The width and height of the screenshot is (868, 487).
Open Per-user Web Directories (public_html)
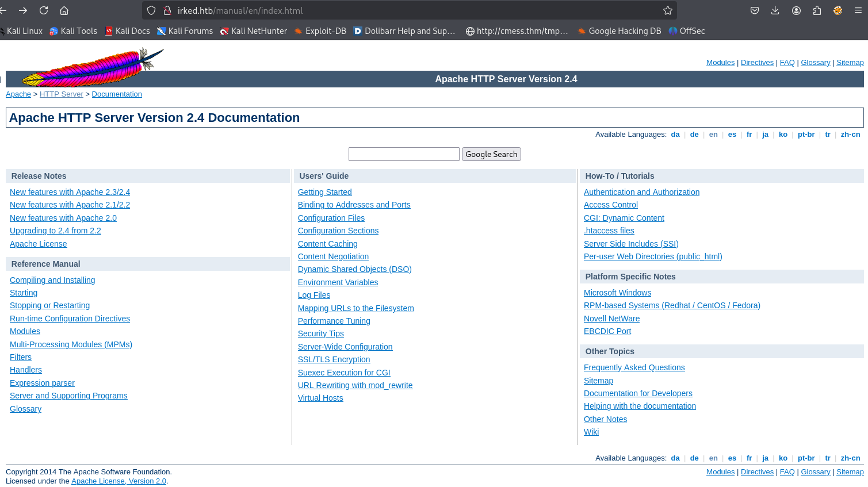653,256
